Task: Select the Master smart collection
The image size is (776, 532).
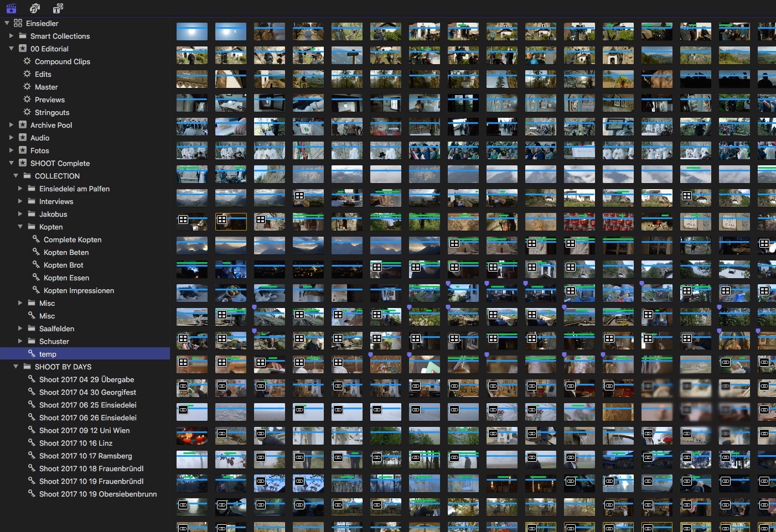Action: click(46, 87)
